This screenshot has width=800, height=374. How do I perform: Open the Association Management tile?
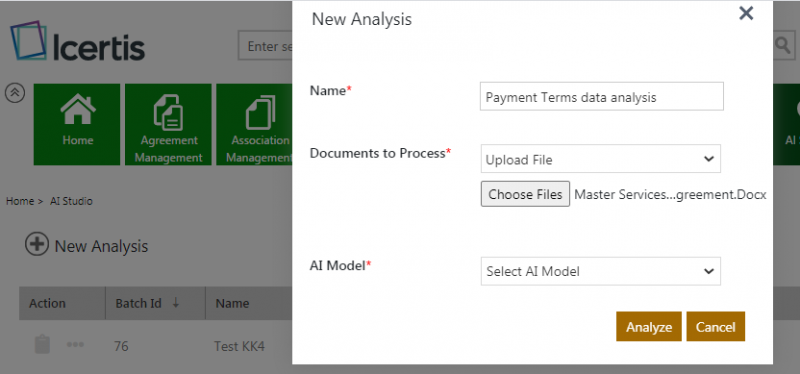(x=254, y=124)
